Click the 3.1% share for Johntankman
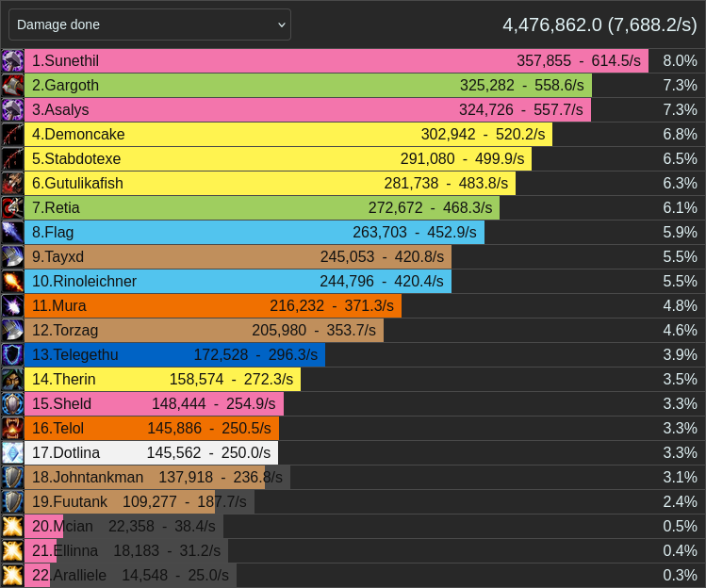 680,477
